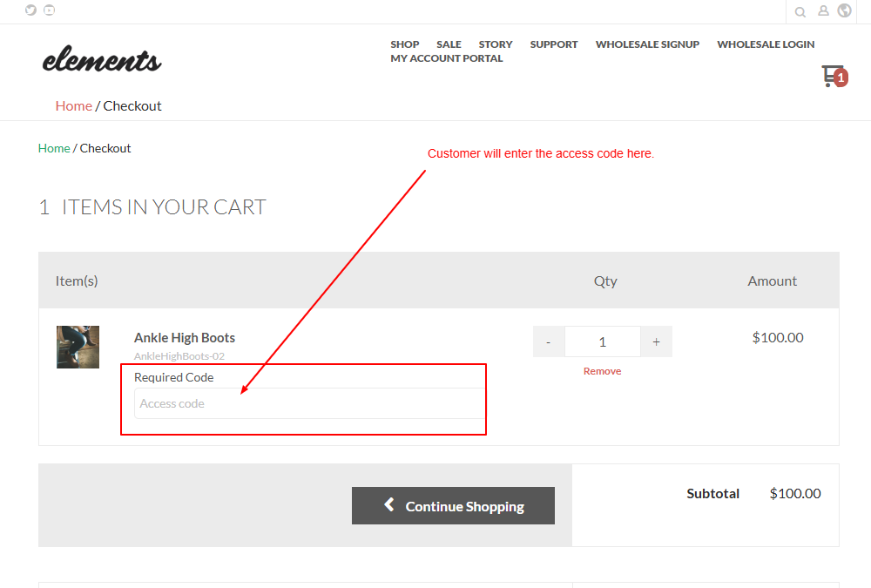Click the search magnifier icon
The image size is (871, 588).
click(x=800, y=11)
